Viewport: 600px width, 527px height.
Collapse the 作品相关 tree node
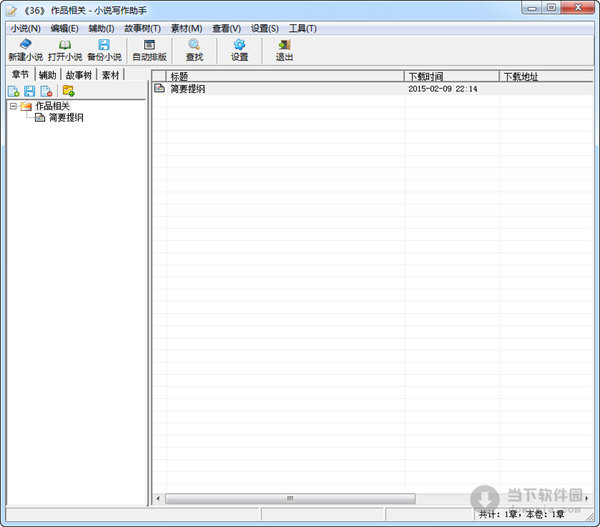pyautogui.click(x=13, y=106)
